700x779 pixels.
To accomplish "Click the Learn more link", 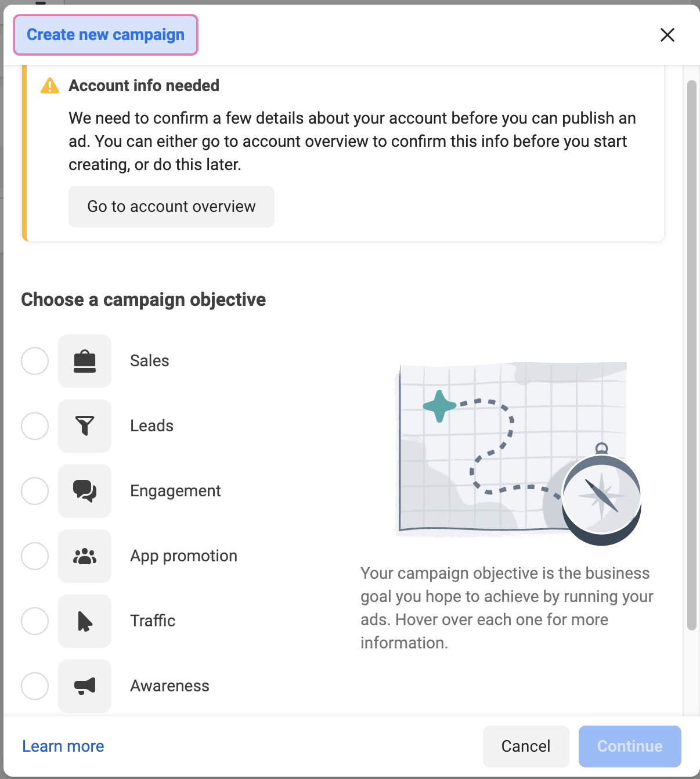I will [x=63, y=746].
